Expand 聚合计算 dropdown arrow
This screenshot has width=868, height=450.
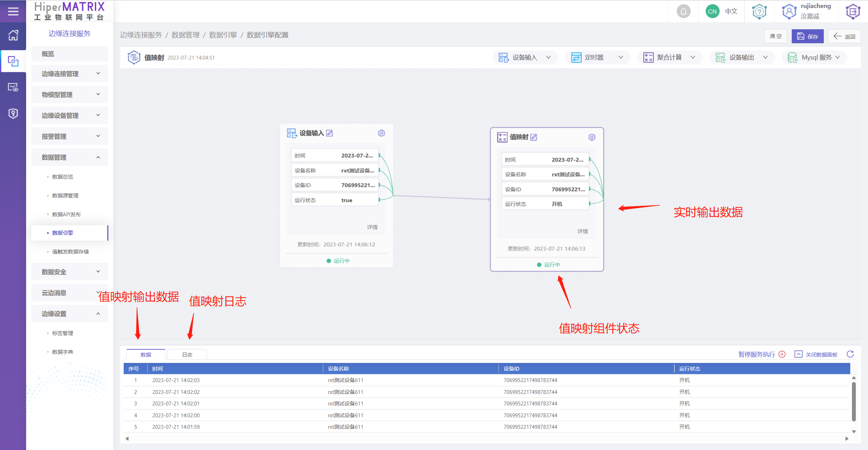(693, 57)
